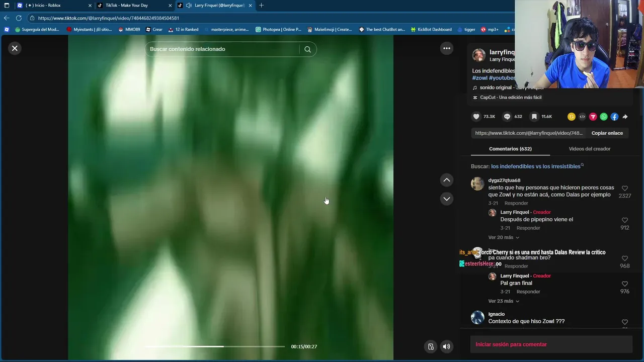This screenshot has height=362, width=644.
Task: Like the 'Pal gran final' reply
Action: point(624,284)
